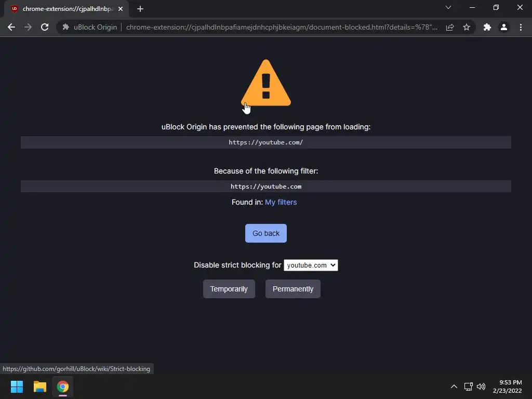Open Chrome's three-dot menu
This screenshot has width=532, height=399.
521,27
